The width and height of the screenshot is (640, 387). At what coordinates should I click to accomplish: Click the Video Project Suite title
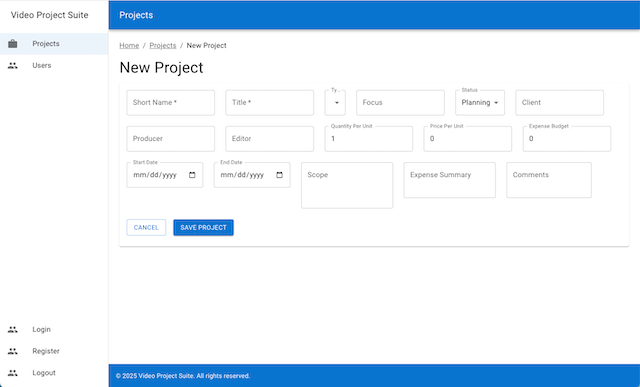click(x=49, y=15)
